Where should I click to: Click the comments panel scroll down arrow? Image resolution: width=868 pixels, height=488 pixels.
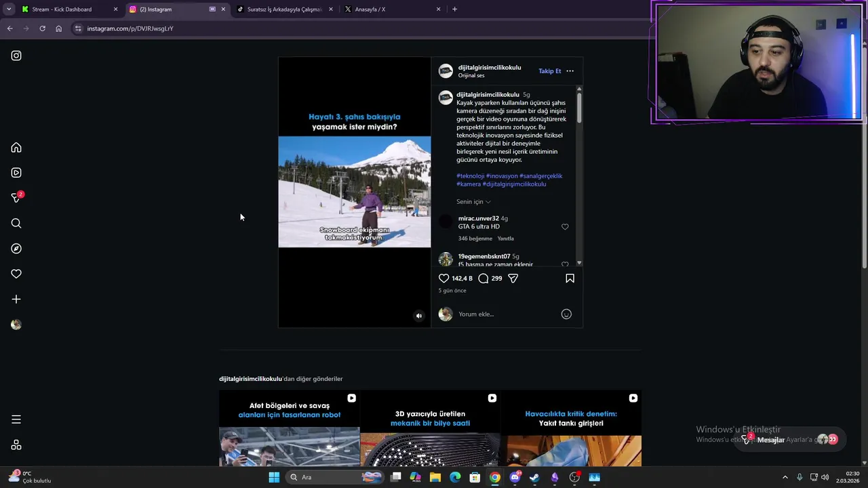579,263
